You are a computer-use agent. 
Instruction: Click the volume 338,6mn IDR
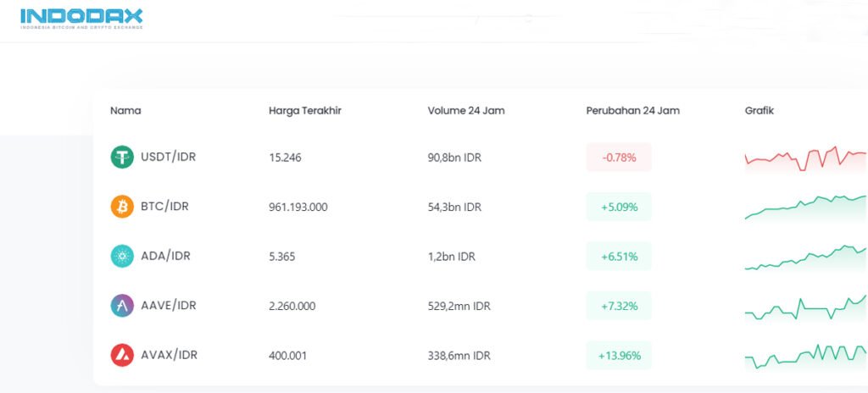coord(459,356)
